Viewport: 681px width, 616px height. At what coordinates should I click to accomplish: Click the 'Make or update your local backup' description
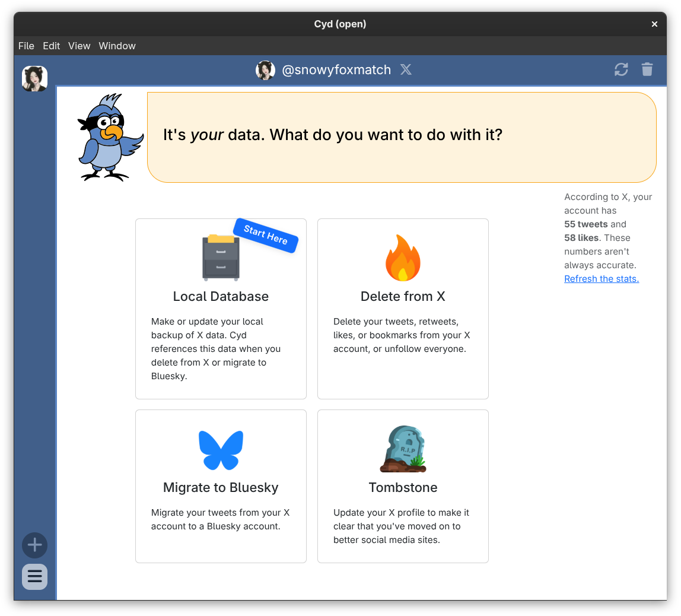tap(216, 349)
